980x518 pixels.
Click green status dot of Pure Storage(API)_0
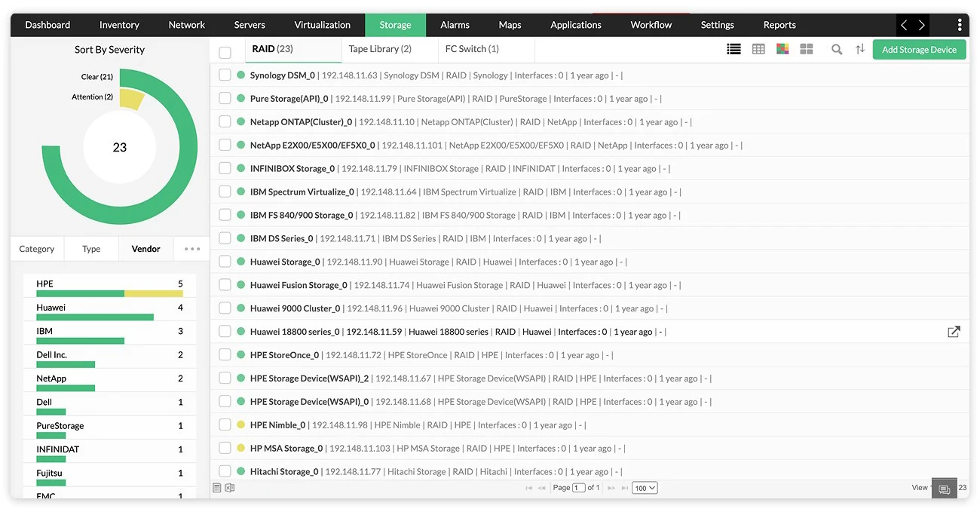241,99
